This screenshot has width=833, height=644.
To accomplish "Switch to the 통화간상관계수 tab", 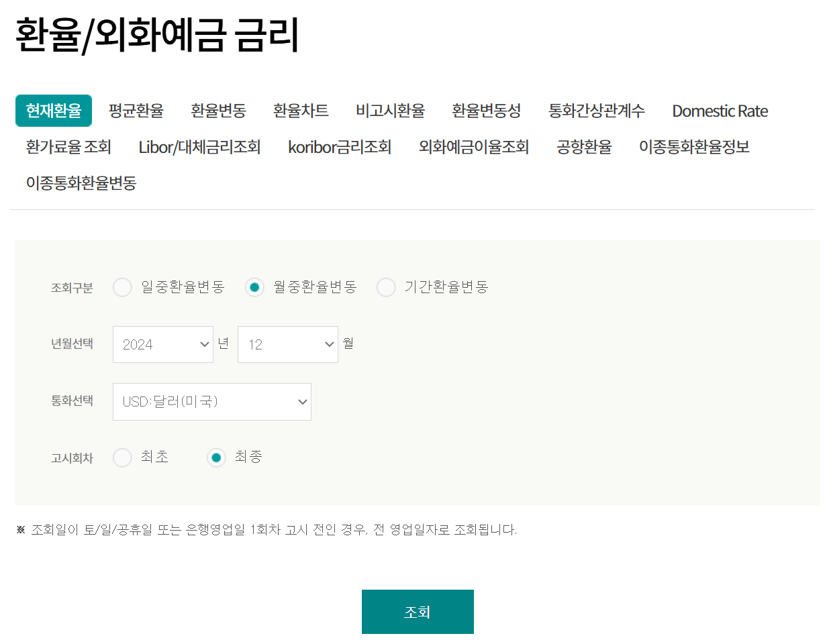I will tap(596, 111).
